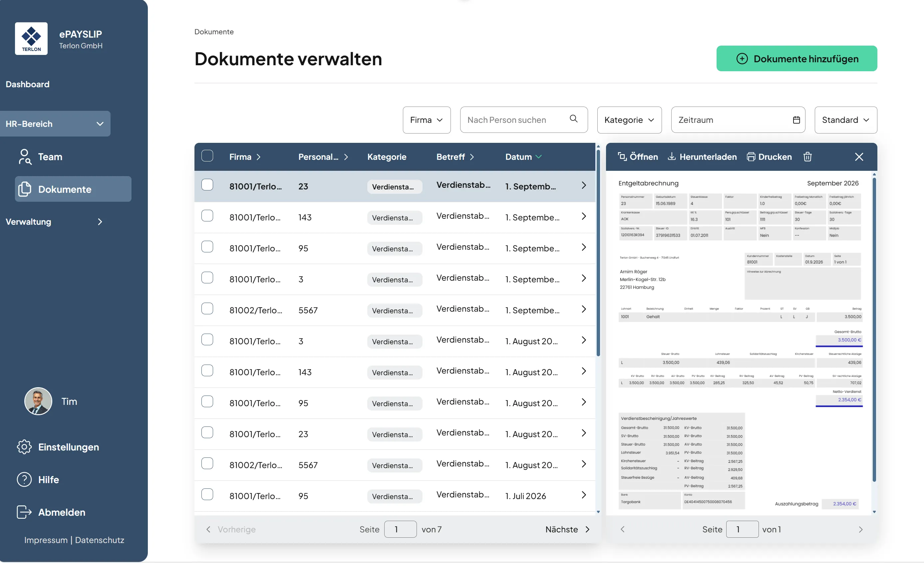Delete document via trash icon

click(807, 157)
